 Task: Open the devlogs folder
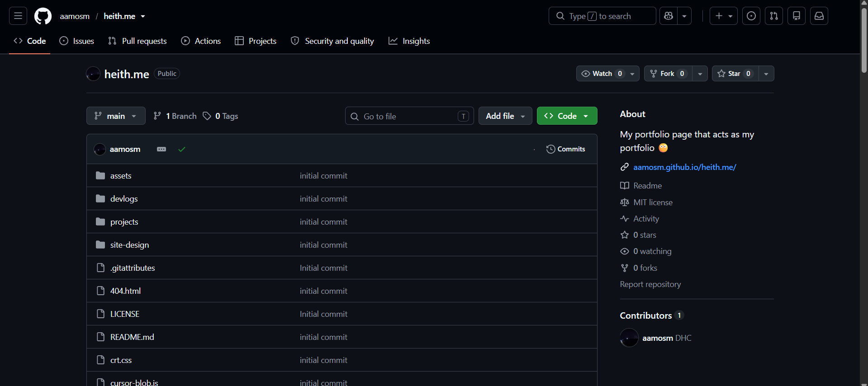(x=124, y=198)
